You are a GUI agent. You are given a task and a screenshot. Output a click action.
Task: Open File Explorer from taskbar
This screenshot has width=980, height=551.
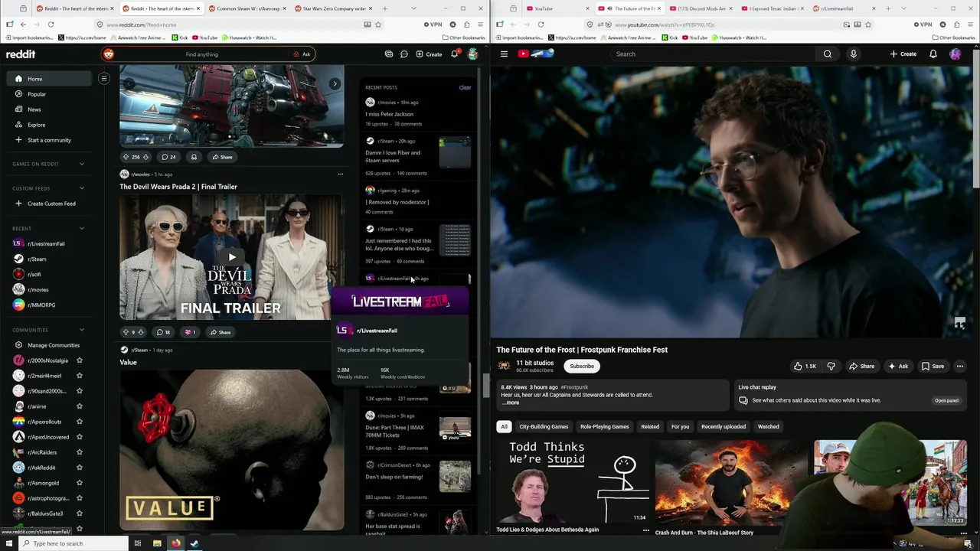tap(157, 543)
